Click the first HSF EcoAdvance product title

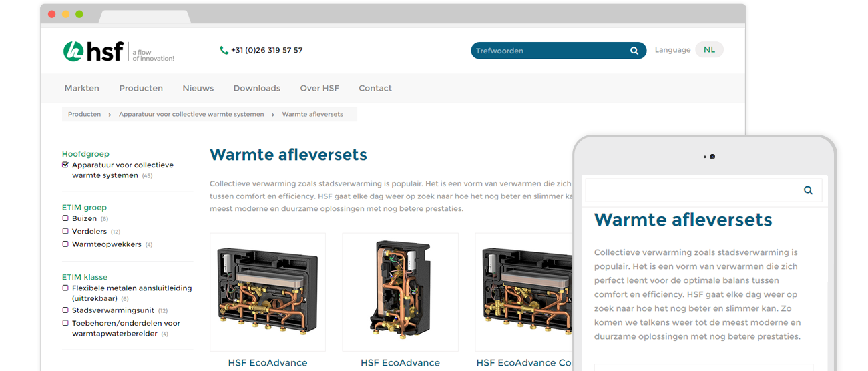click(x=268, y=363)
